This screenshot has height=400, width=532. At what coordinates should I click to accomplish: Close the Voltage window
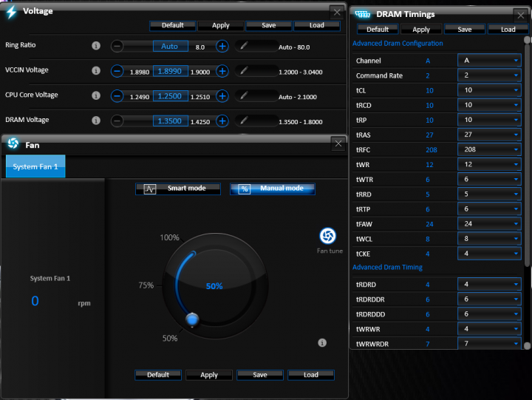tap(337, 13)
